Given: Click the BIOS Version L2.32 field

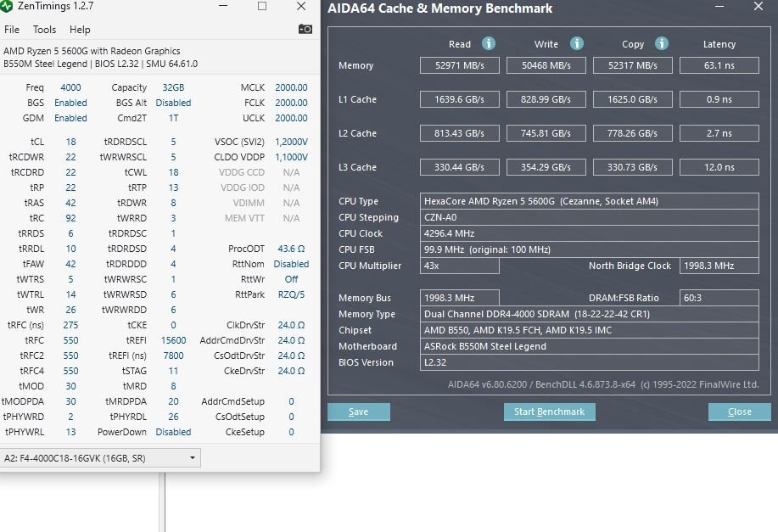Looking at the screenshot, I should pos(590,362).
